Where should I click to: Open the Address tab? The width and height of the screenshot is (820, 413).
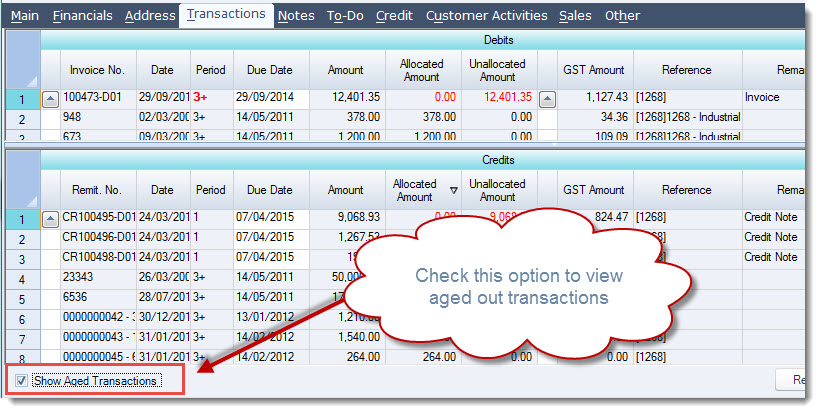pos(150,16)
